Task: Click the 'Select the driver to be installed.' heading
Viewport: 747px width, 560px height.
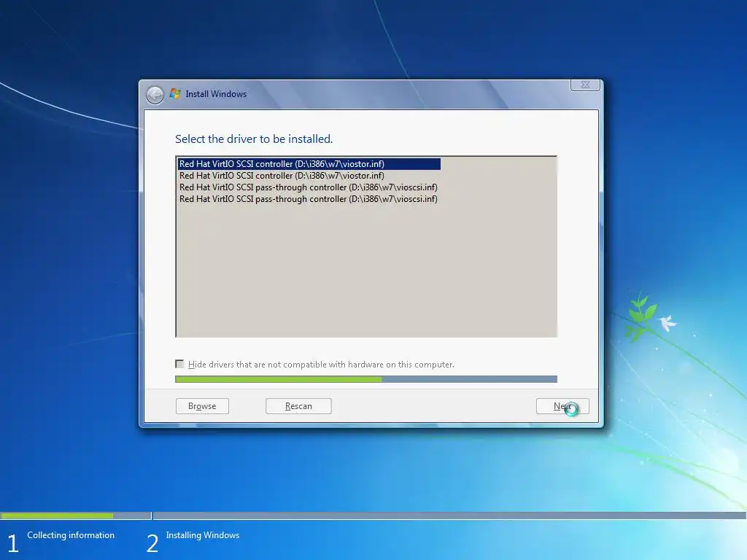Action: 254,139
